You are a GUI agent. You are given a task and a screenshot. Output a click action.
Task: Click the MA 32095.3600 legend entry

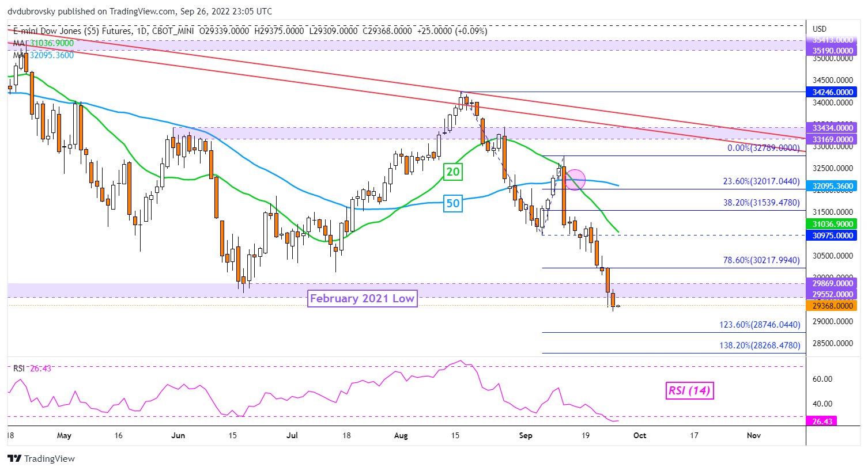click(x=44, y=55)
